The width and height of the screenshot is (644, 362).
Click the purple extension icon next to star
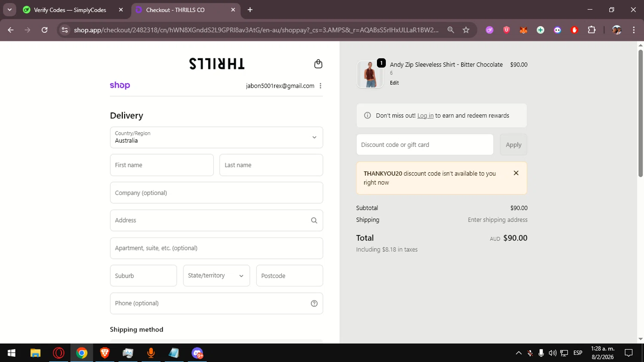[489, 30]
